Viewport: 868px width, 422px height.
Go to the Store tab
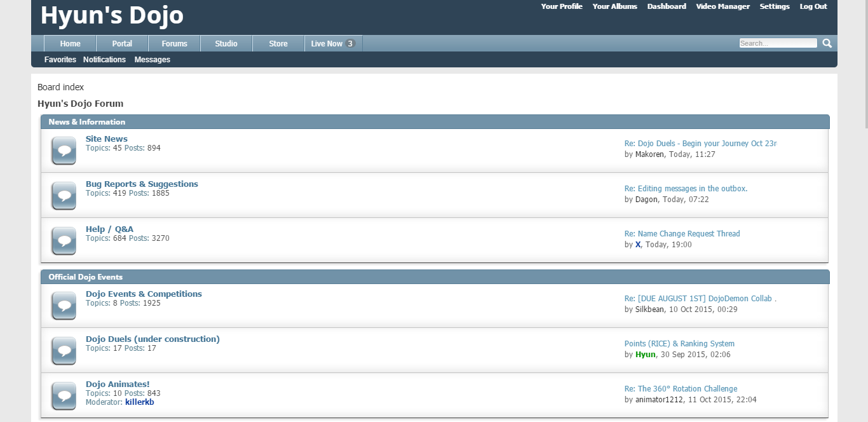click(278, 43)
